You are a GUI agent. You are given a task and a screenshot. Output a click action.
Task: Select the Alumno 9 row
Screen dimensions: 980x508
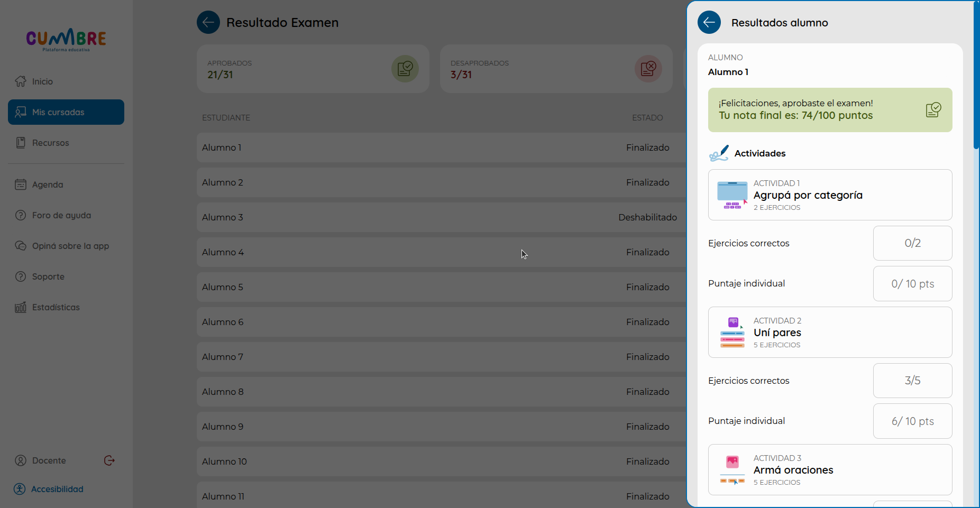tap(442, 427)
